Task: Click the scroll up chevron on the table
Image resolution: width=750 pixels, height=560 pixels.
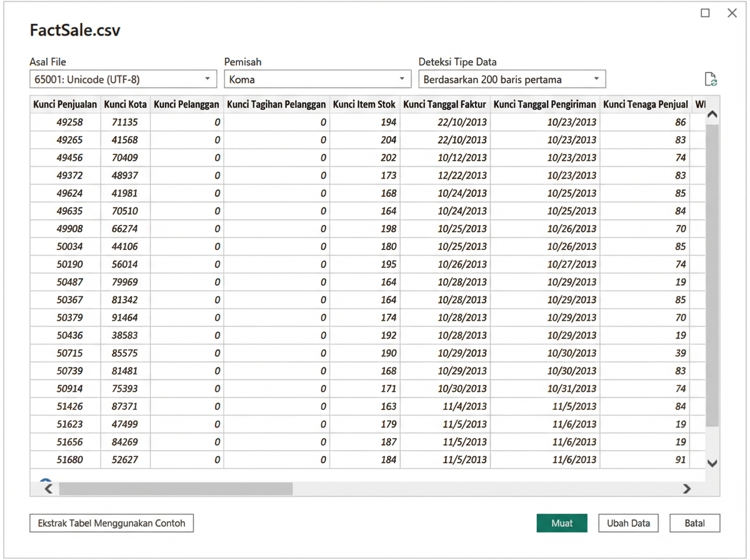Action: [x=712, y=116]
